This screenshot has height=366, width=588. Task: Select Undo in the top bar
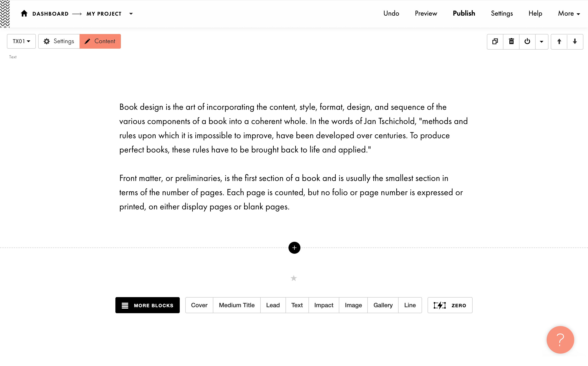point(391,14)
